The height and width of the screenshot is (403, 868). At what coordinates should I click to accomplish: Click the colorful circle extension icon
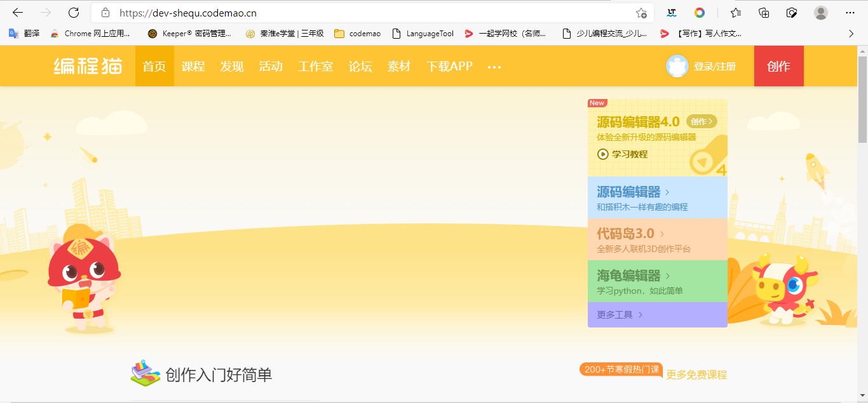[700, 13]
